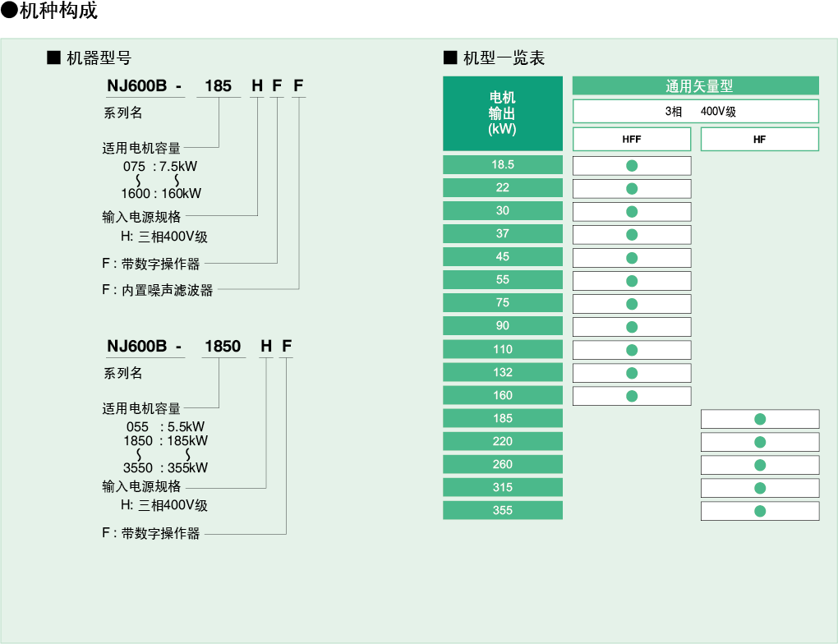Select the HFF column header

[632, 140]
